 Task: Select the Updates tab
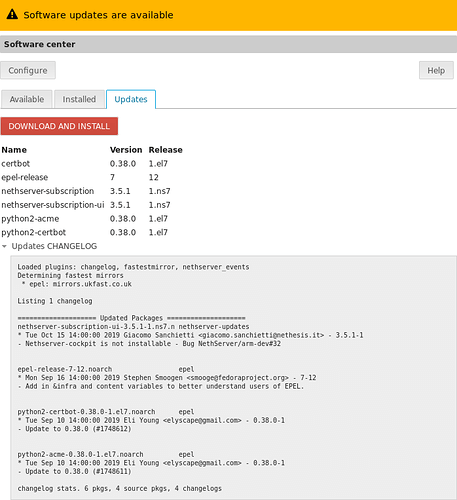pos(131,99)
